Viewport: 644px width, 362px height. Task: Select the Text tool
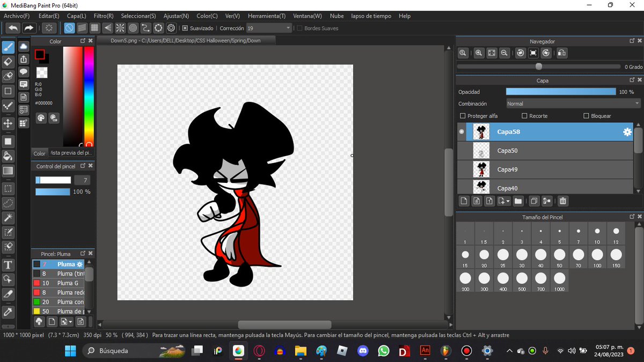pos(8,265)
